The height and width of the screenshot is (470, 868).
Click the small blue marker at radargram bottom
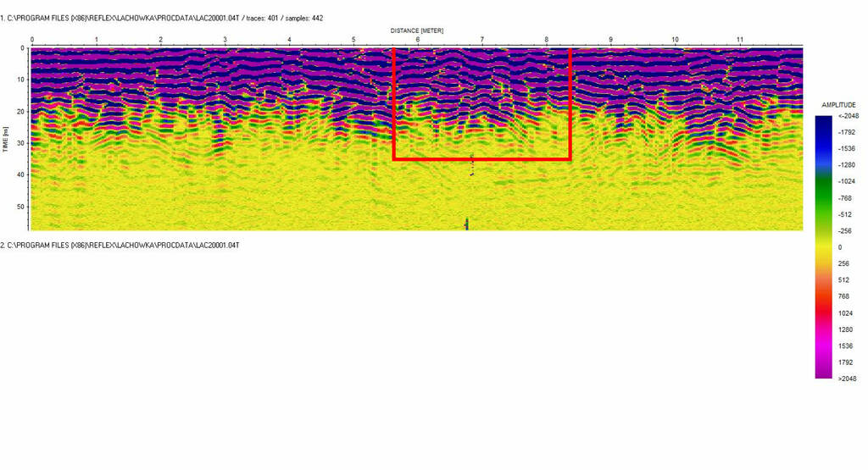click(467, 224)
